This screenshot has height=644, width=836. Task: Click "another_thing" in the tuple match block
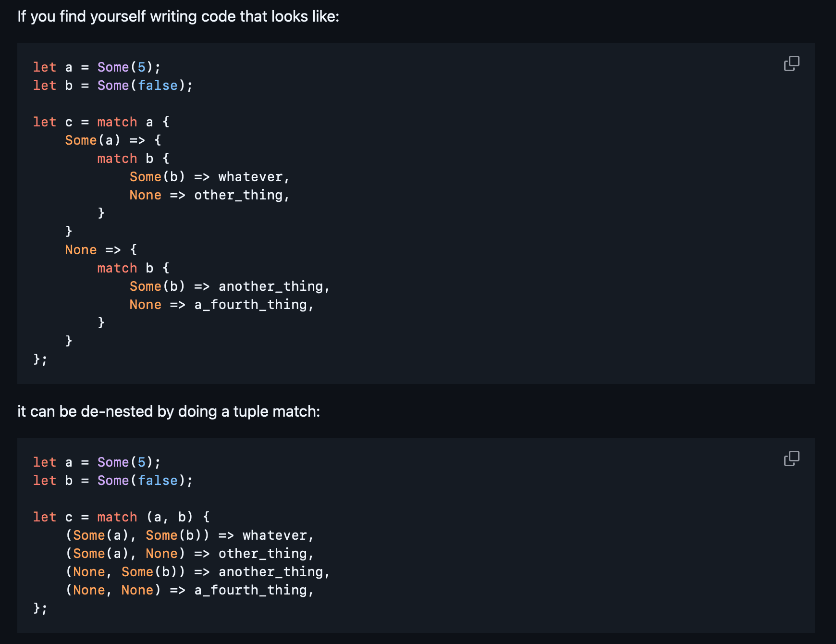[270, 572]
